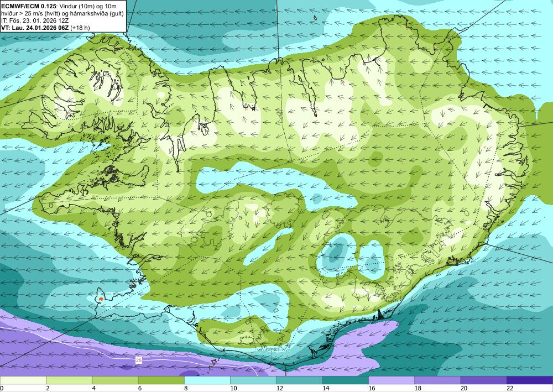Click the violet 18–20 legend swatch
This screenshot has width=553, height=392.
point(437,380)
